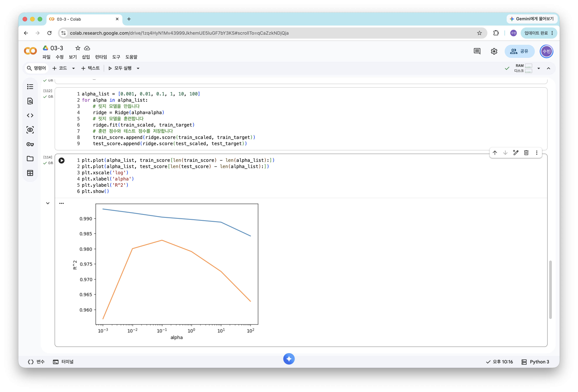The image size is (578, 392).
Task: Collapse the header with the up chevron
Action: coord(548,68)
